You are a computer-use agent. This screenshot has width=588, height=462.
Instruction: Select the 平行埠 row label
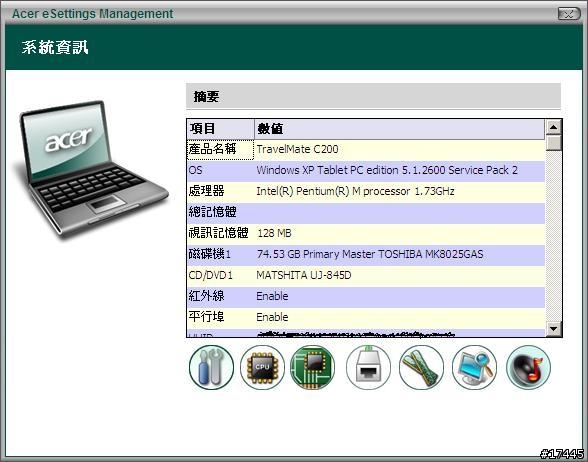click(206, 317)
